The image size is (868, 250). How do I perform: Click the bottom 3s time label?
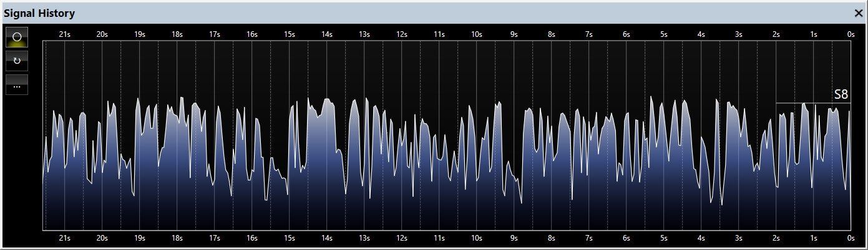click(738, 238)
